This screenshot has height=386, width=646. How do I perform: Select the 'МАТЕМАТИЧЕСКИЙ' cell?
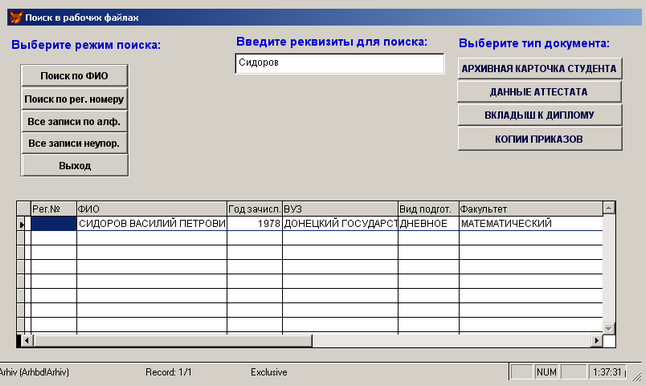click(x=531, y=223)
